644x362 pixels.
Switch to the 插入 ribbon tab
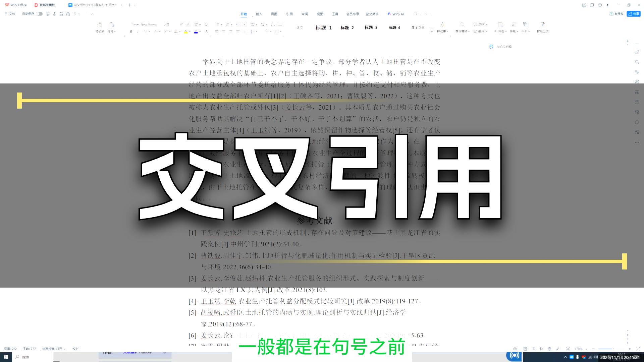tap(259, 14)
